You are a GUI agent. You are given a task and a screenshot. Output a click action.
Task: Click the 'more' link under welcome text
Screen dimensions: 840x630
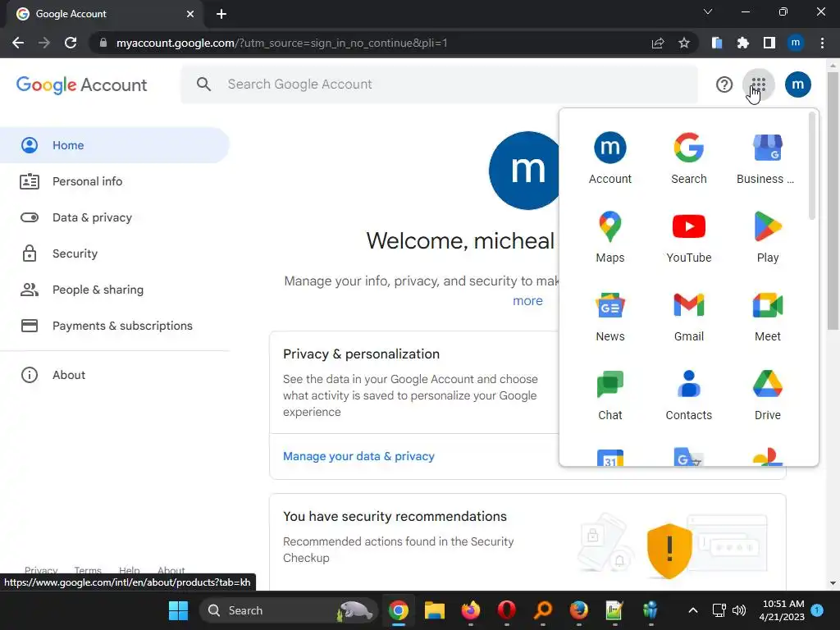click(527, 300)
